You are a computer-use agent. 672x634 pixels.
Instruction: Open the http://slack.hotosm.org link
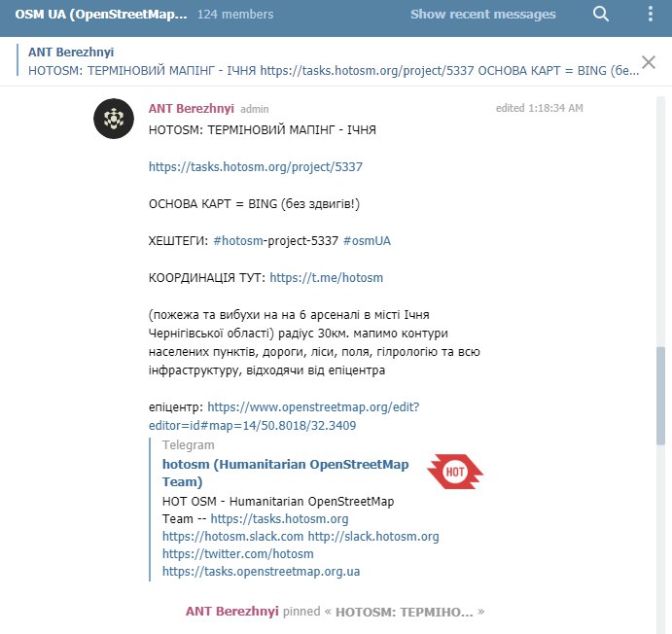coord(373,537)
